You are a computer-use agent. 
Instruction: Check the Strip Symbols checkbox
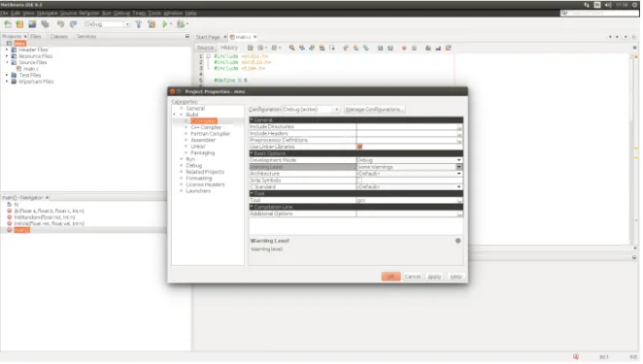pos(359,181)
